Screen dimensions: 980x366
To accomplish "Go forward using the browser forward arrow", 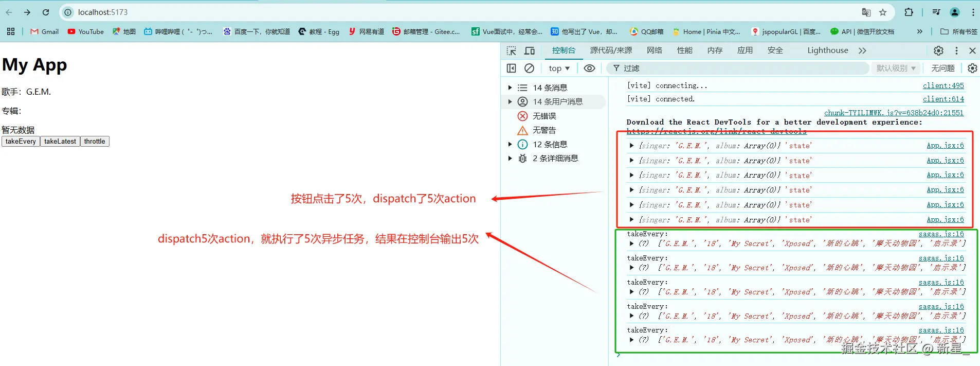I will pos(27,12).
